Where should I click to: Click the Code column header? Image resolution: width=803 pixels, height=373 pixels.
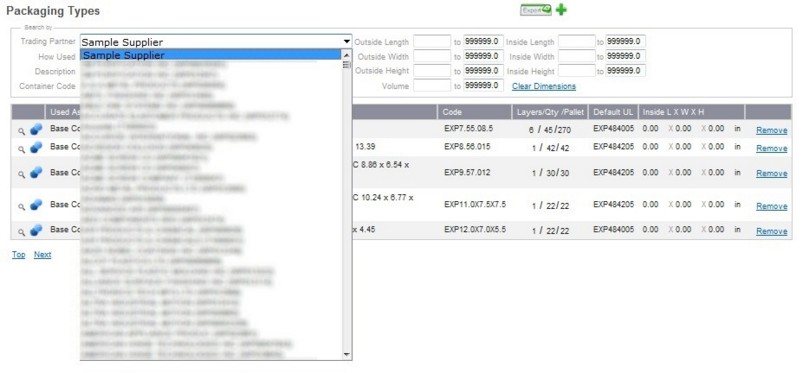tap(475, 112)
